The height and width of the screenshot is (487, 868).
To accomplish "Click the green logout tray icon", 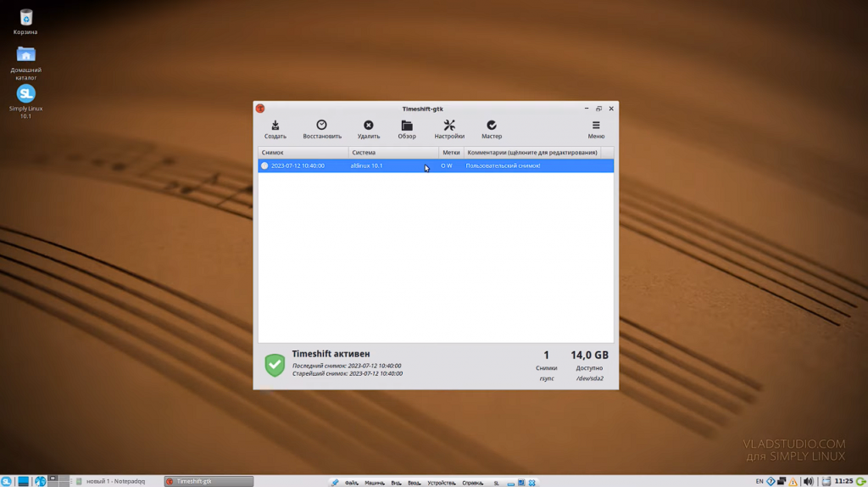I will tap(861, 481).
